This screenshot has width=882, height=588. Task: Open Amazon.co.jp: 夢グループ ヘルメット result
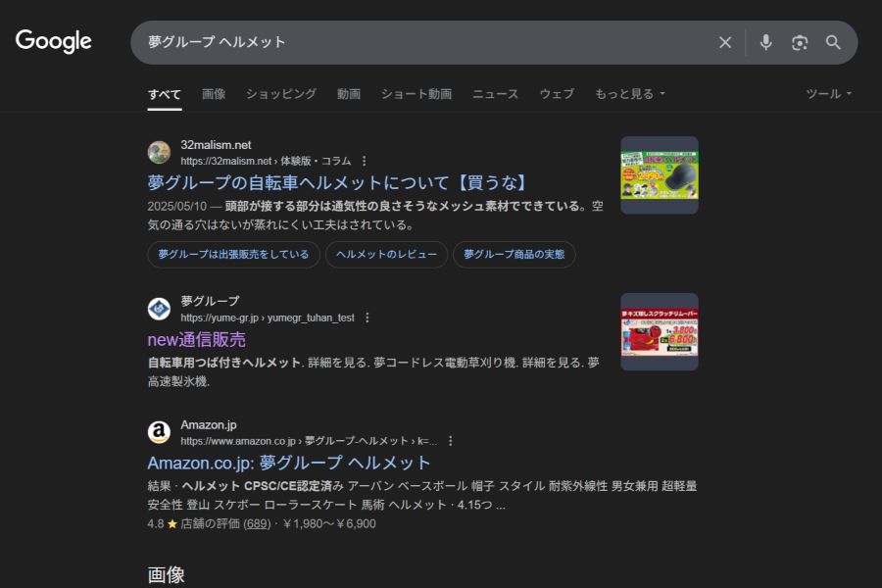coord(289,464)
